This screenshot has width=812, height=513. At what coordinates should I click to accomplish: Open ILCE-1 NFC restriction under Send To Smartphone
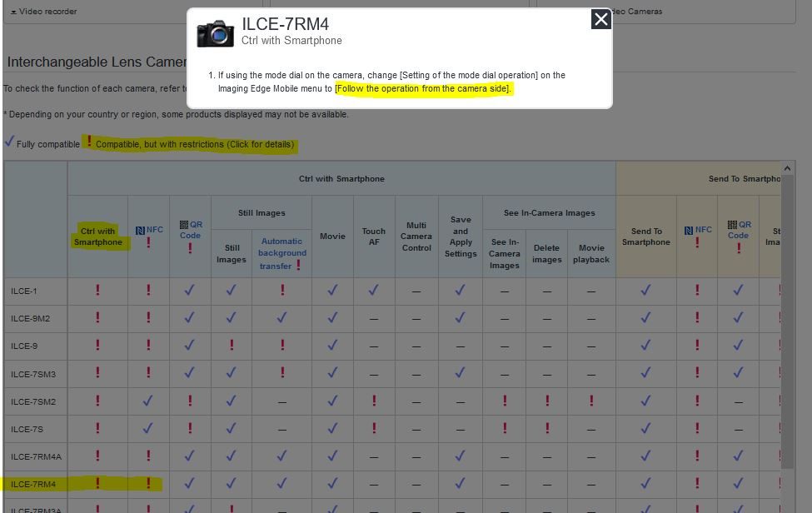tap(697, 291)
